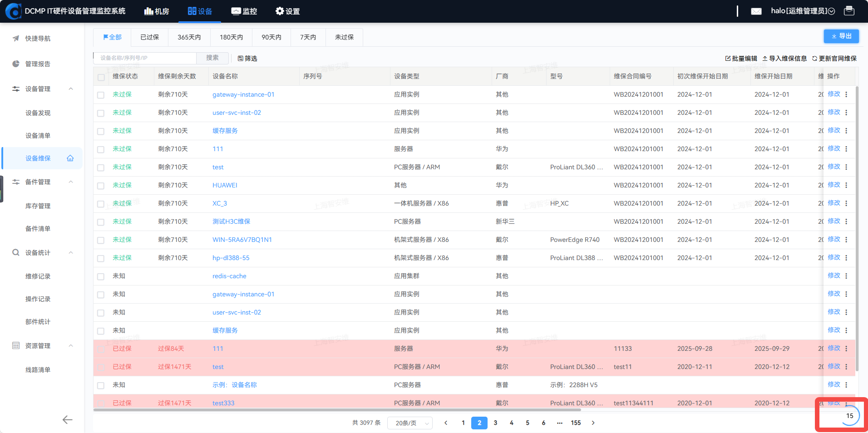Click the vertical table scrollbar

(857, 228)
